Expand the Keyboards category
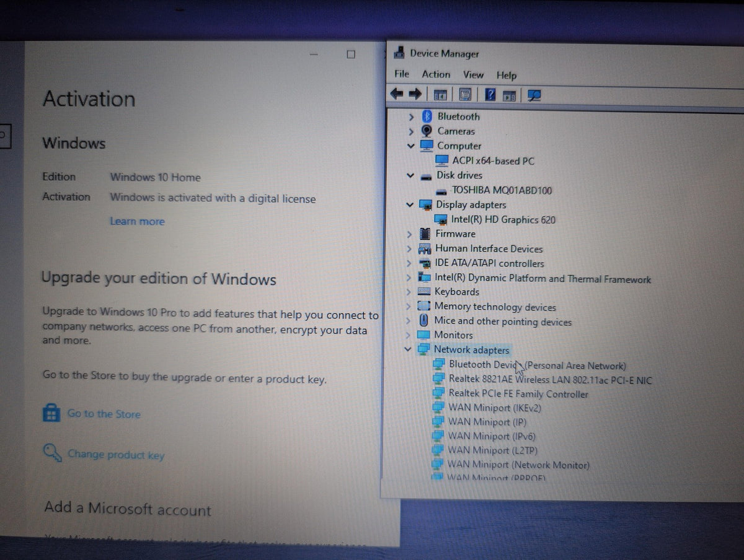Viewport: 744px width, 560px height. tap(409, 292)
